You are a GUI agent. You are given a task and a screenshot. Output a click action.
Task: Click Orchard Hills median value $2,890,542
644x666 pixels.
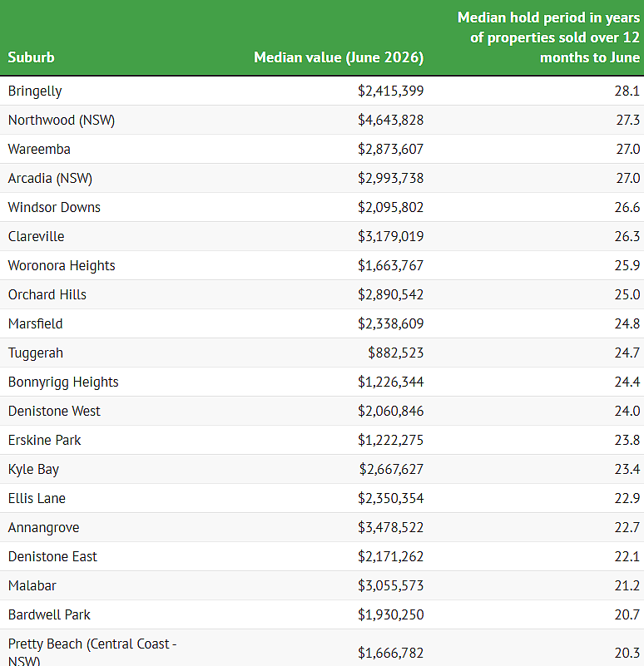pos(391,295)
